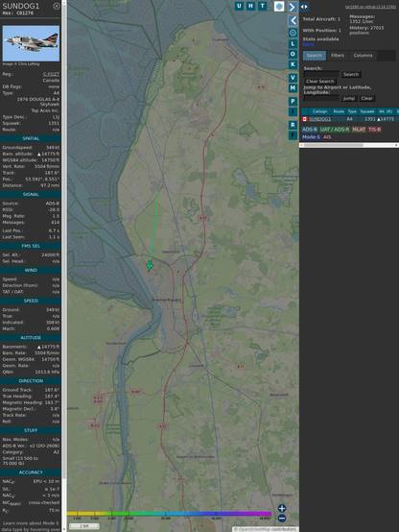The height and width of the screenshot is (532, 399).
Task: Click scrollbar right arrow under aircraft table
Action: click(x=396, y=145)
